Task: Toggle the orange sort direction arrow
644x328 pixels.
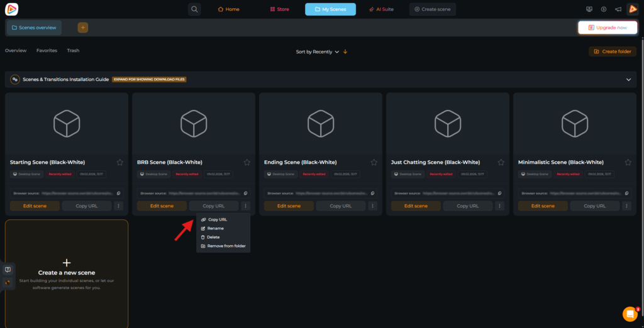Action: pos(345,52)
